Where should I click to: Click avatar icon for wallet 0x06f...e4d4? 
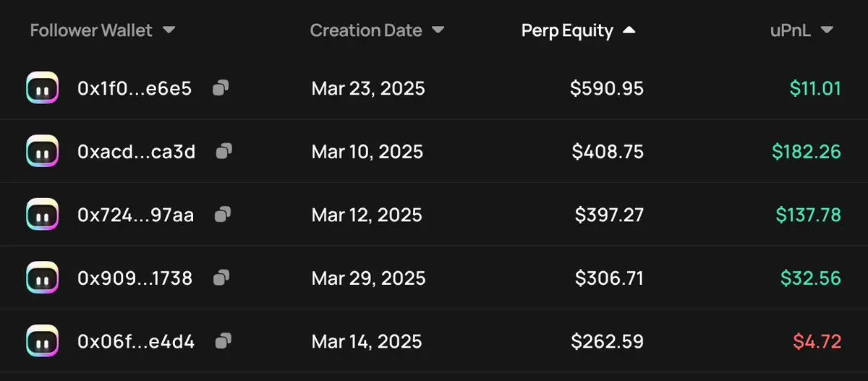pos(42,341)
